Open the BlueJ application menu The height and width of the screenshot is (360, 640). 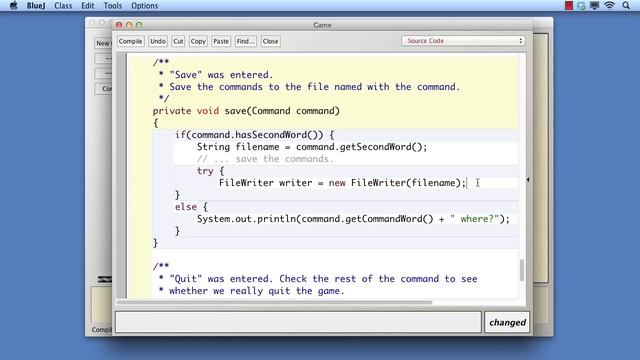pos(36,6)
